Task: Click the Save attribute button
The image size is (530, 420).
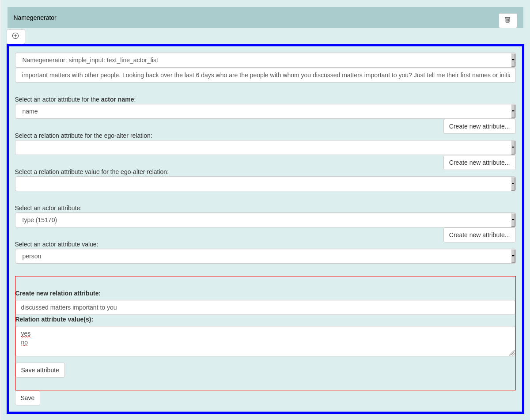Action: pyautogui.click(x=40, y=370)
